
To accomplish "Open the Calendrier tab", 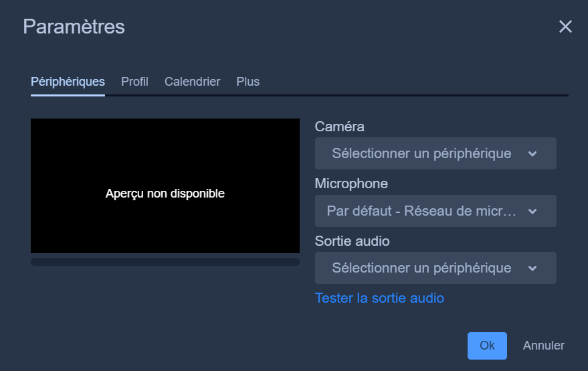I will coord(193,82).
